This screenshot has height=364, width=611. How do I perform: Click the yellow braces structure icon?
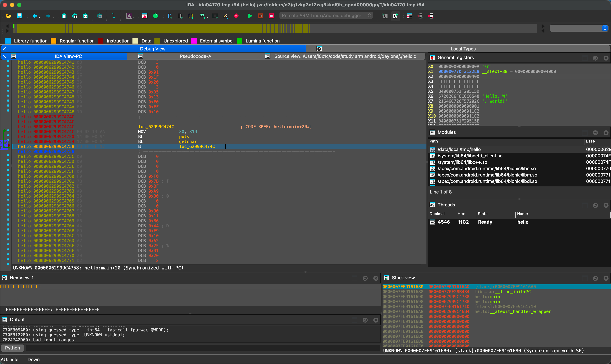tap(191, 16)
